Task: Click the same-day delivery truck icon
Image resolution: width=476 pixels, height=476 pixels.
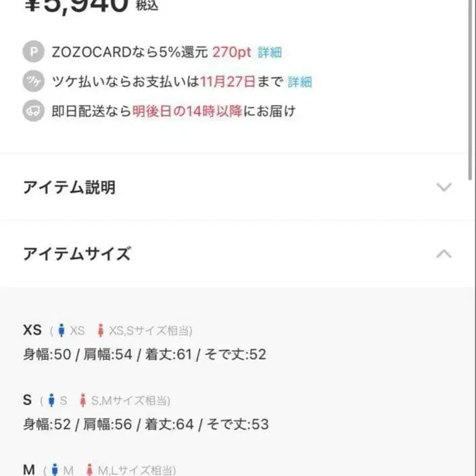Action: (x=33, y=111)
